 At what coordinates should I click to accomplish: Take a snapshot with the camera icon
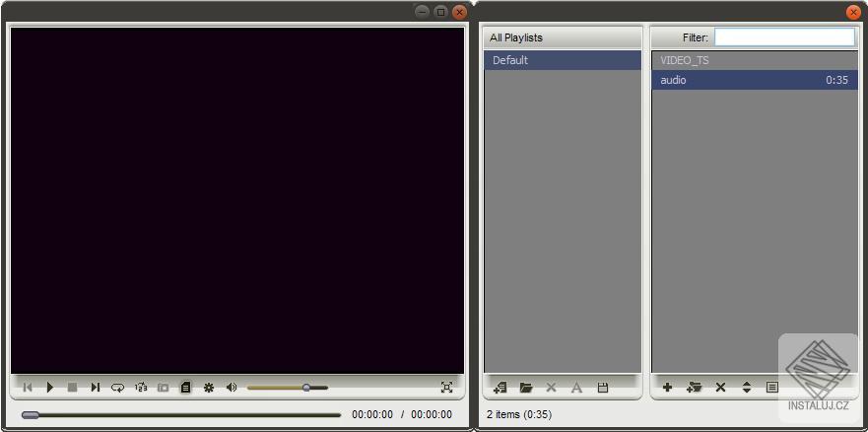pyautogui.click(x=163, y=388)
